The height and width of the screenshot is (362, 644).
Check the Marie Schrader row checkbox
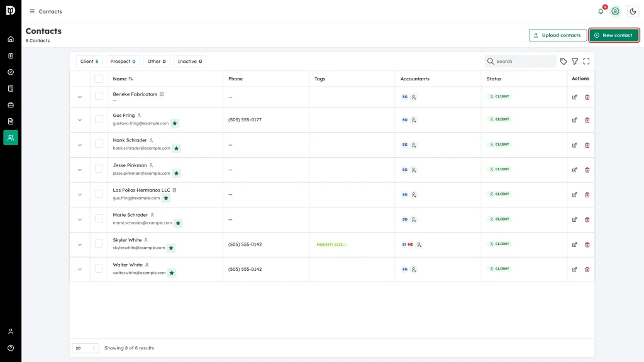tap(99, 218)
